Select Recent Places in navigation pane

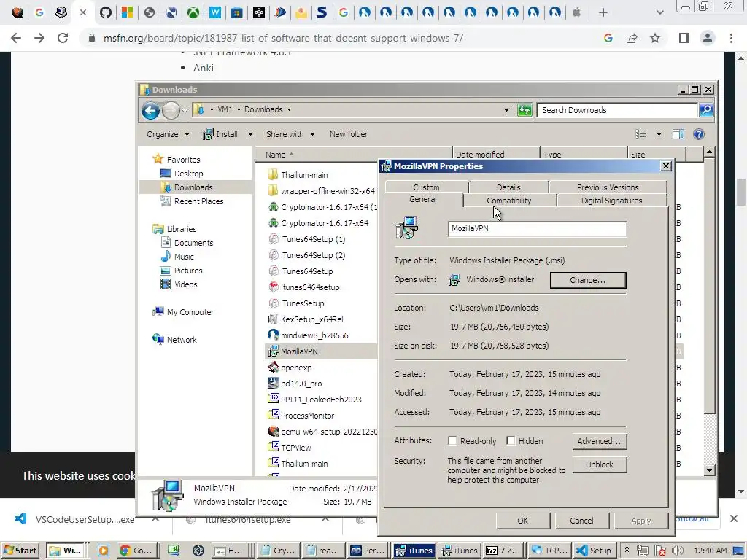click(198, 201)
